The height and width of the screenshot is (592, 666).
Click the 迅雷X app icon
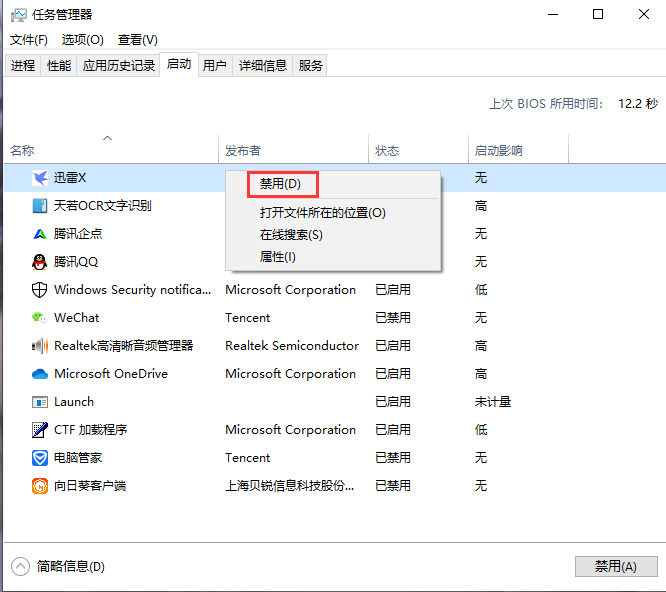click(x=40, y=178)
